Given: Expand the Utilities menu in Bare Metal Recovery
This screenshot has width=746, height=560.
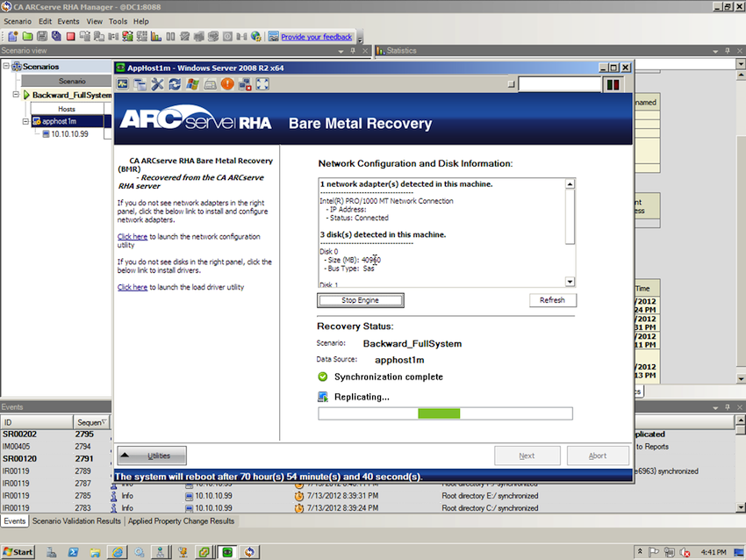Looking at the screenshot, I should 152,456.
